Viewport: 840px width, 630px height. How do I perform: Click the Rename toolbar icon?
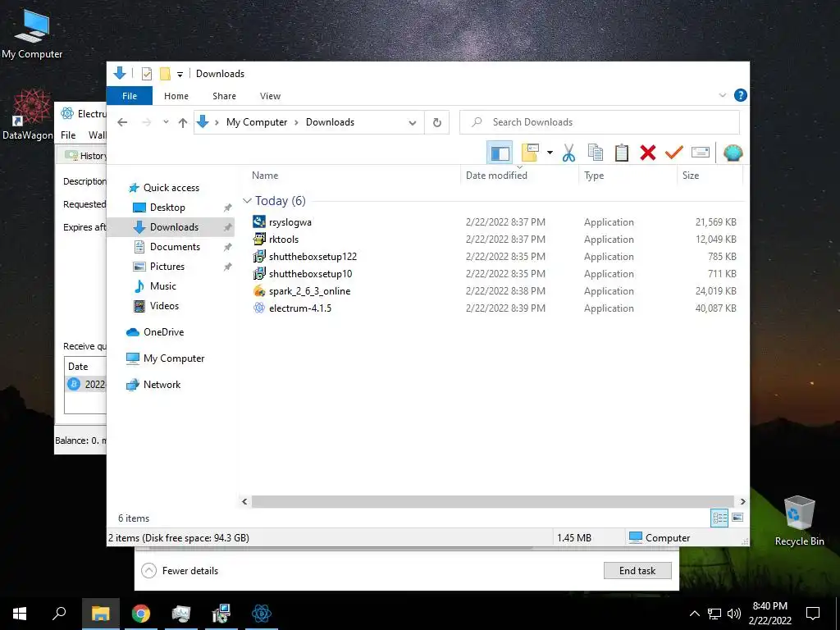tap(701, 153)
